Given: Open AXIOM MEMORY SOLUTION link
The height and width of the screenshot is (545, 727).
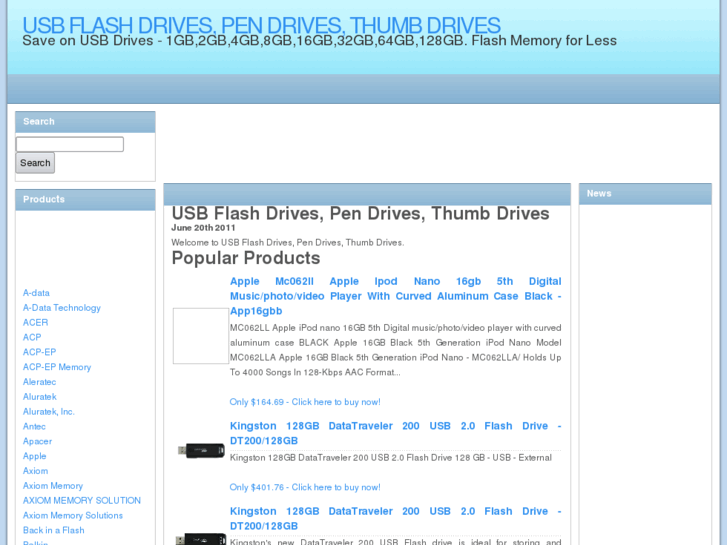Looking at the screenshot, I should pos(82,501).
